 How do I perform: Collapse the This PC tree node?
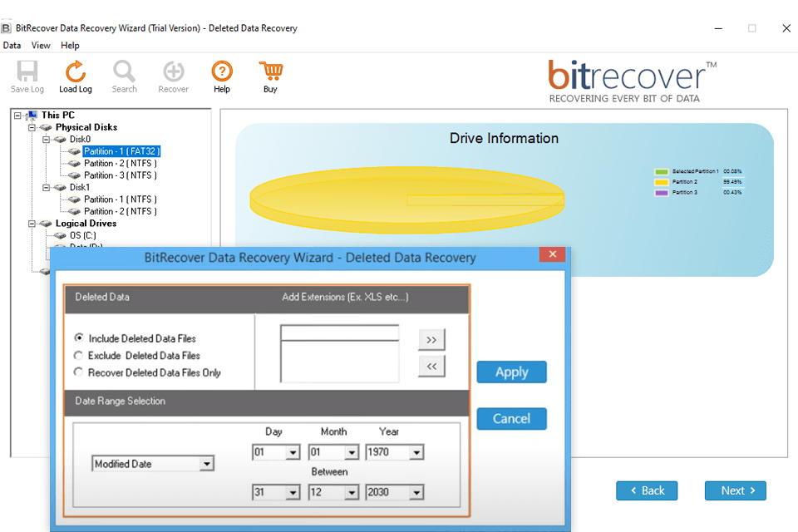click(17, 116)
